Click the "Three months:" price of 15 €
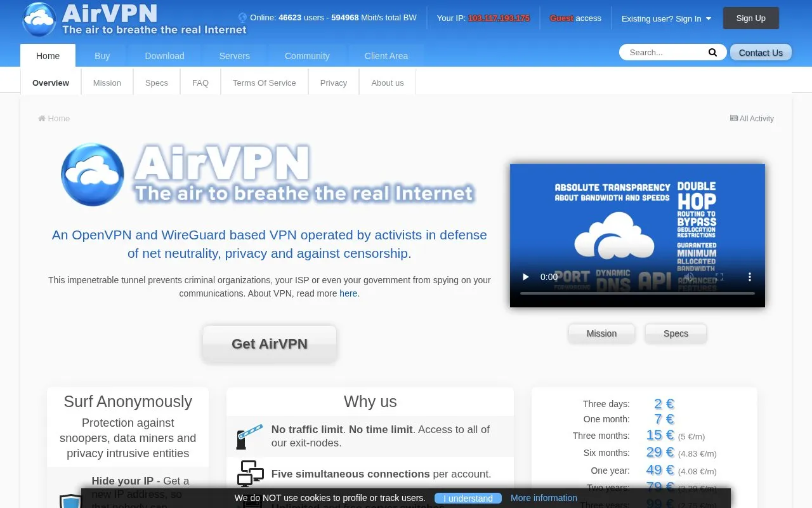812x508 pixels. (660, 435)
